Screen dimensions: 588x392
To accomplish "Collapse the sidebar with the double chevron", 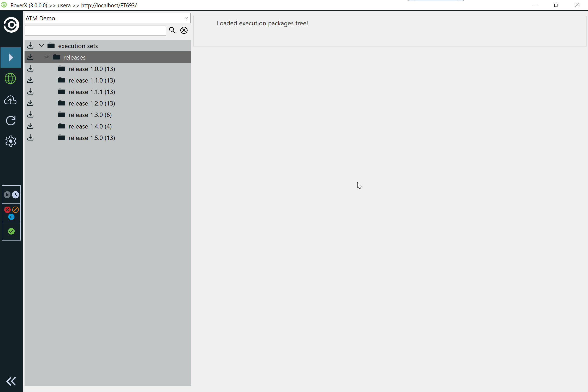I will (11, 381).
